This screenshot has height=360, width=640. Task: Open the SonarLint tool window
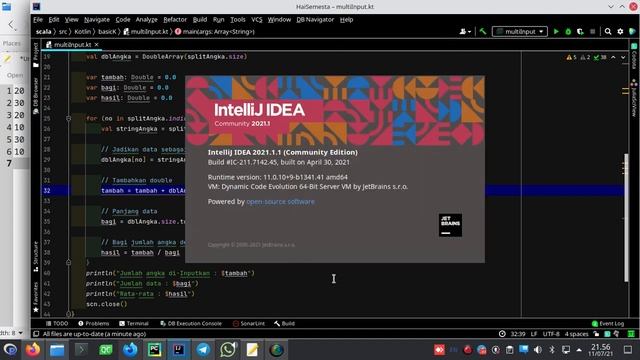(x=249, y=323)
